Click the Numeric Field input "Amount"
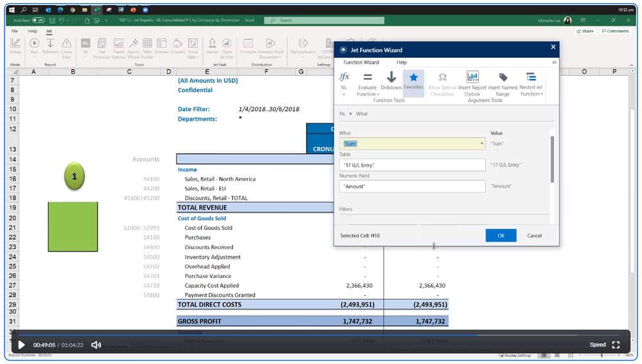Screen dimensions: 642x364 click(x=412, y=186)
